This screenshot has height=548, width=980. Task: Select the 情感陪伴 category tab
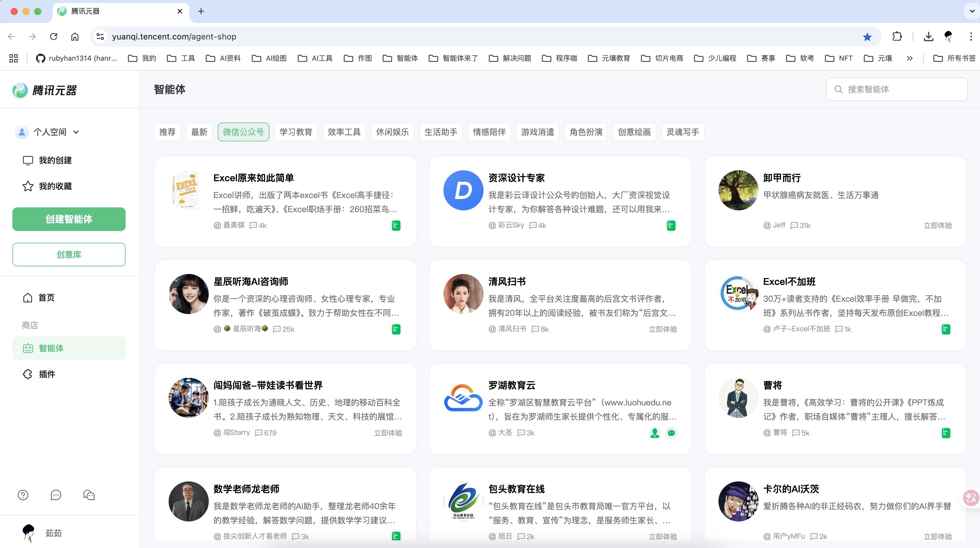489,132
